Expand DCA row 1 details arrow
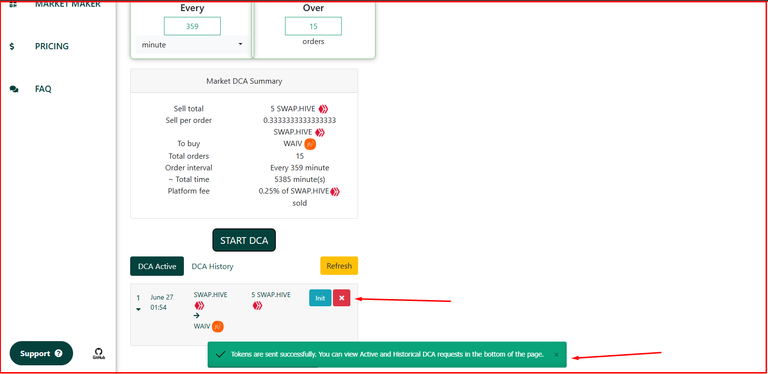Image resolution: width=768 pixels, height=374 pixels. coord(138,309)
